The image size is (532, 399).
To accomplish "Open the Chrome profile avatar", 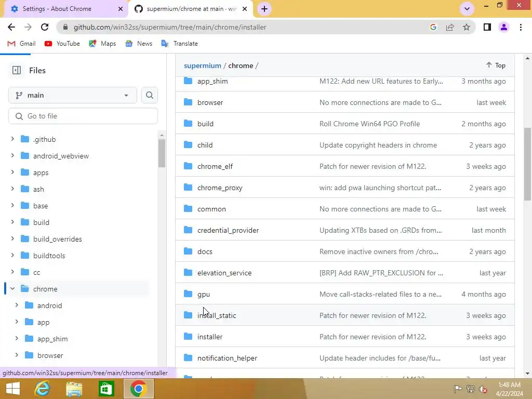I will pyautogui.click(x=504, y=27).
